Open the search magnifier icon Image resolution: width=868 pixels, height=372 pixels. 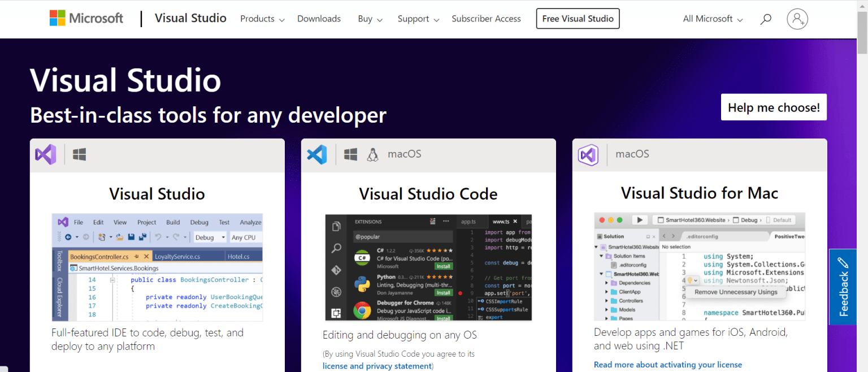pos(766,19)
